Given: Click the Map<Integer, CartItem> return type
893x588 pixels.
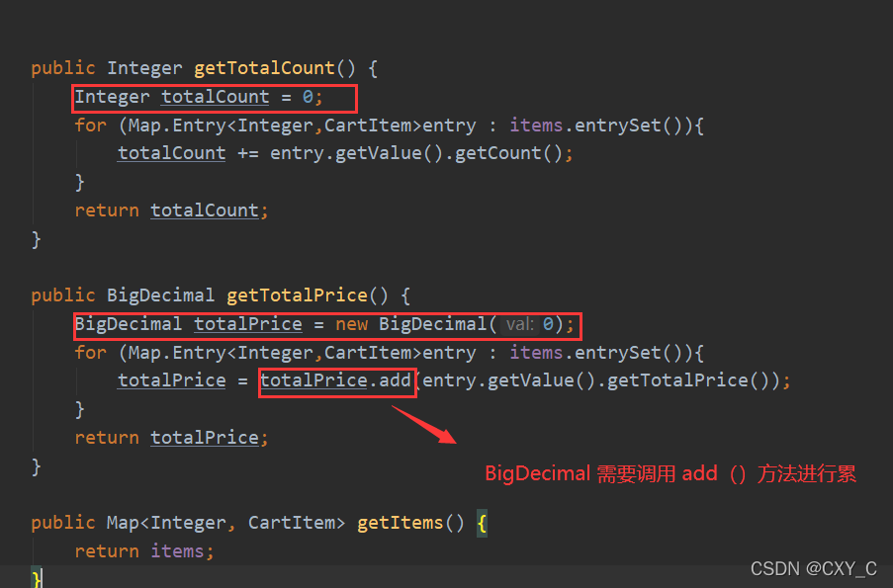Looking at the screenshot, I should click(x=225, y=523).
